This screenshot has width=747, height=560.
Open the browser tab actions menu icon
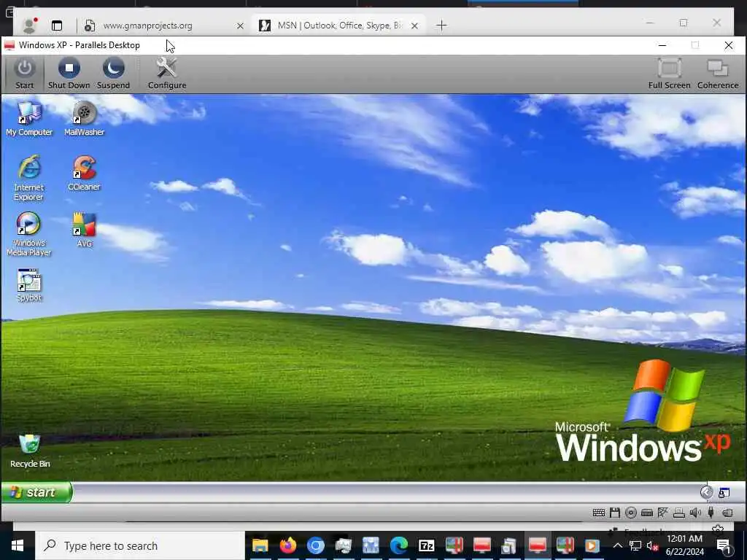click(57, 26)
